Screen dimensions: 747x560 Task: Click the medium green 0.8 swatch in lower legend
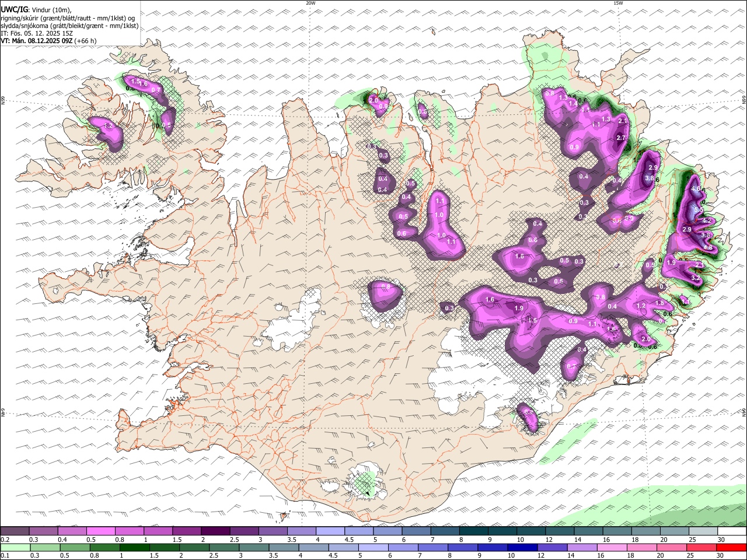[104, 548]
